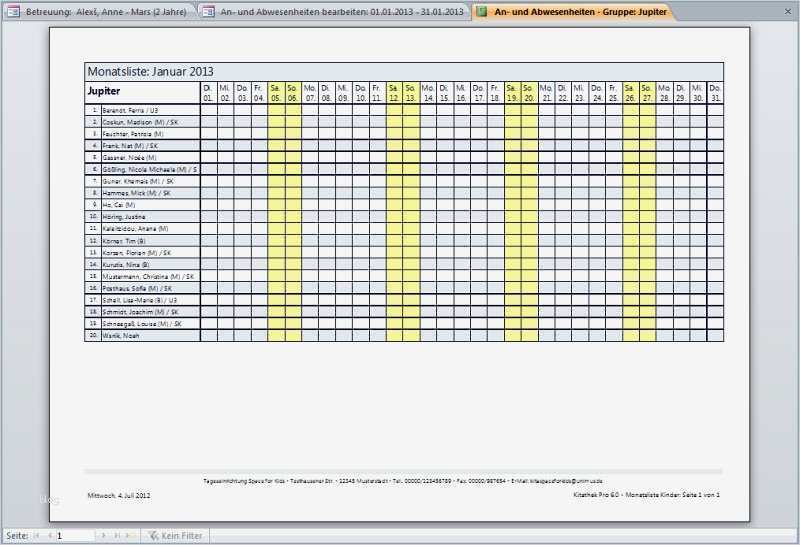This screenshot has height=545, width=800.
Task: Click row 9 name Ho, Cai
Action: [x=118, y=205]
